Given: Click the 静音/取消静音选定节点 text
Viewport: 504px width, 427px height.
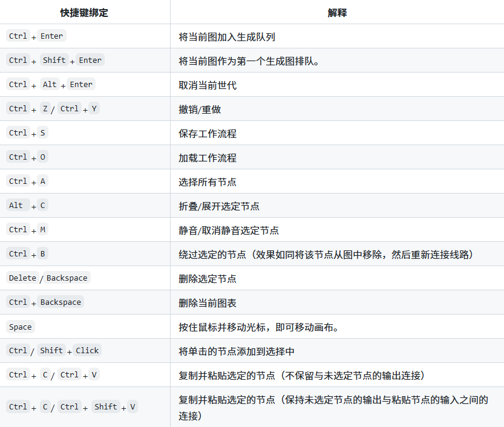Looking at the screenshot, I should [x=229, y=230].
